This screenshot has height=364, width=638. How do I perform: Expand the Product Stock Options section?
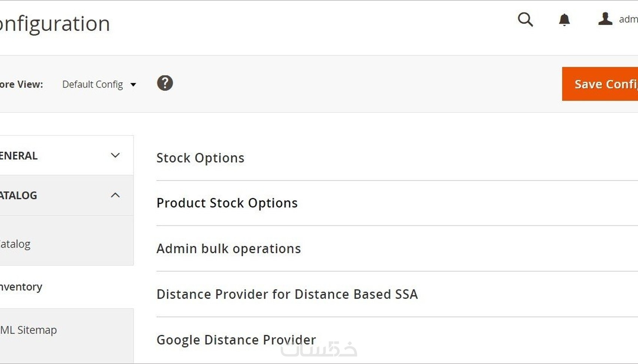point(227,203)
